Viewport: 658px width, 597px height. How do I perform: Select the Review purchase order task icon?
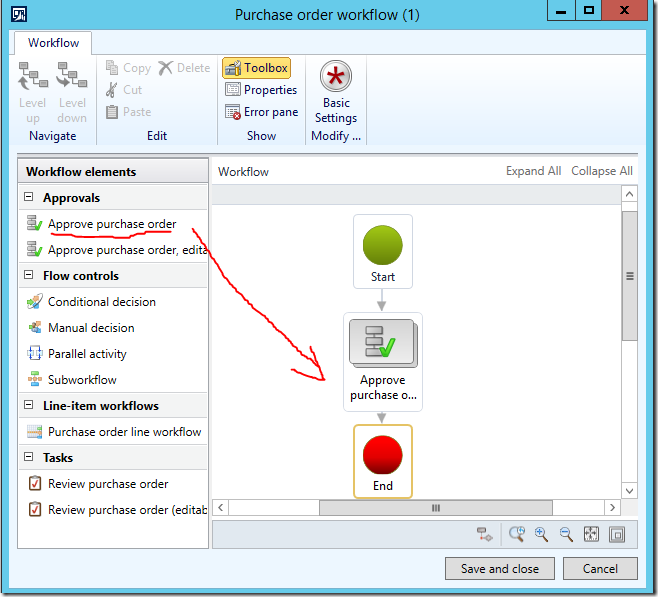[x=34, y=483]
